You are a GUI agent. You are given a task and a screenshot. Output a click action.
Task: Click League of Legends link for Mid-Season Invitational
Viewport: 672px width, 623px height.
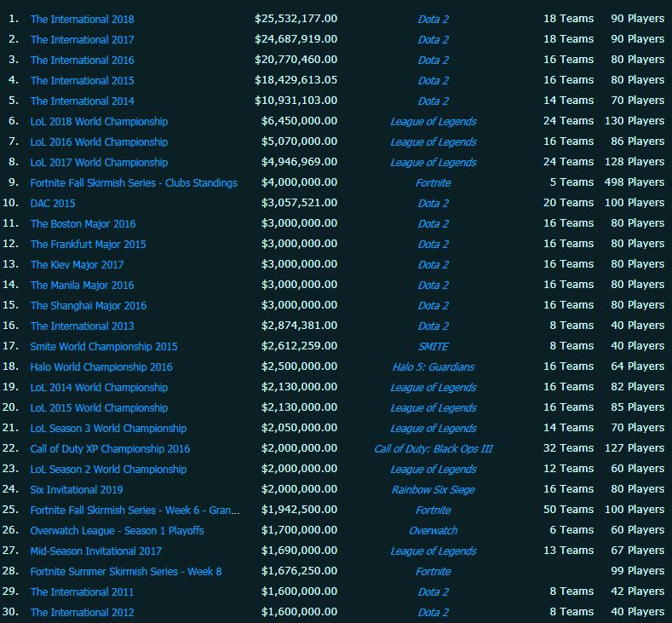[x=434, y=551]
